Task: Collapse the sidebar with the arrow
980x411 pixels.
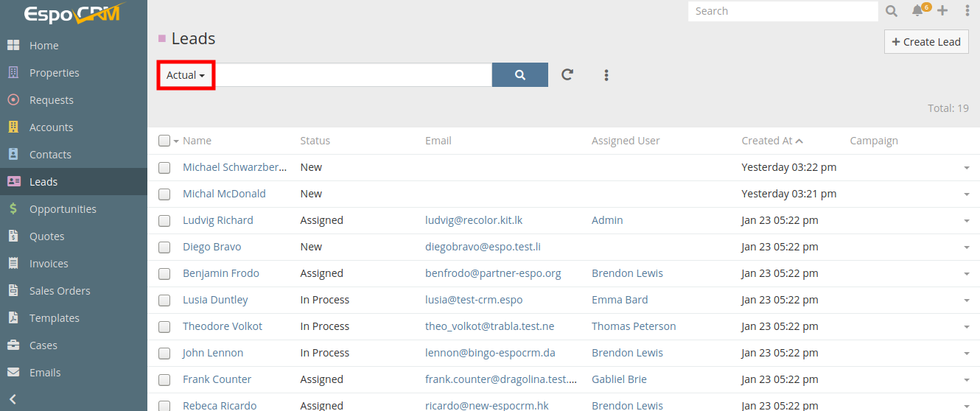Action: [13, 399]
